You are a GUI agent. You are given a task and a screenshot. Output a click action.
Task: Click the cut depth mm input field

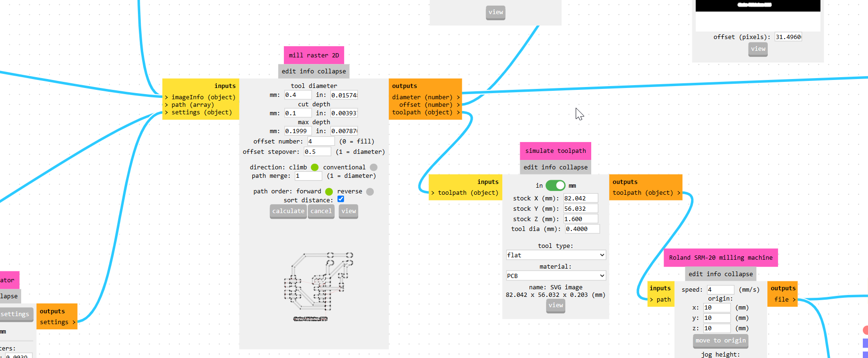pos(297,113)
